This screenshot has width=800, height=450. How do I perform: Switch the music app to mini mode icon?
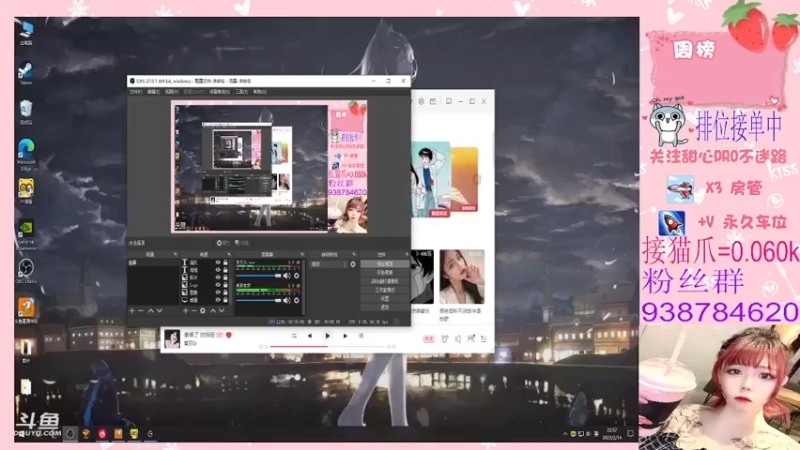(x=449, y=102)
